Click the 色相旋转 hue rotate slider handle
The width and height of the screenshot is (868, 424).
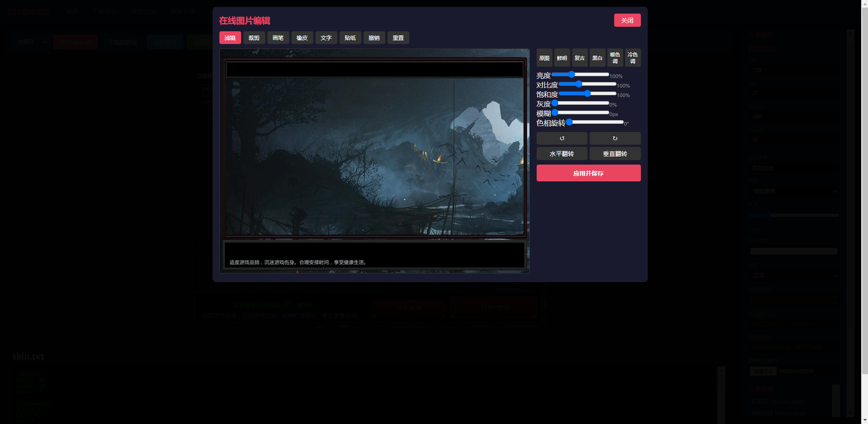[569, 122]
